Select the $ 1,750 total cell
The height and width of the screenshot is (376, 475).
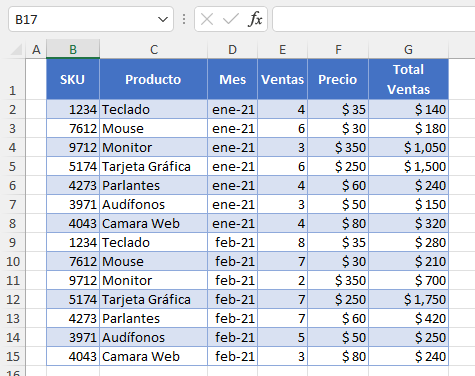tap(408, 299)
